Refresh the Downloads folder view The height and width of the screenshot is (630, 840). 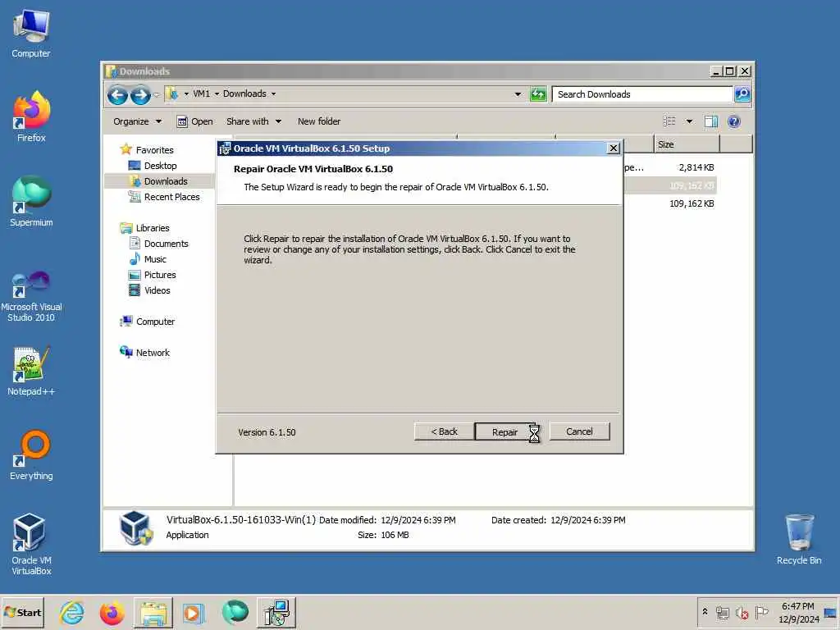click(x=538, y=94)
